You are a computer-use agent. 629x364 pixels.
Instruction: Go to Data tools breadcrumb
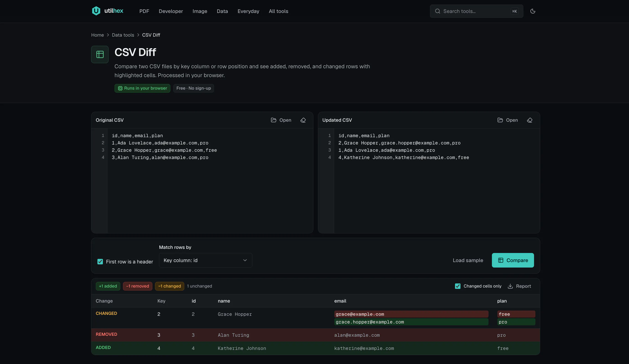(123, 35)
